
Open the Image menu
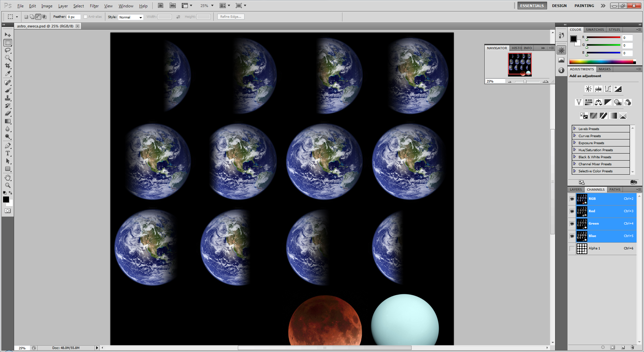(47, 6)
